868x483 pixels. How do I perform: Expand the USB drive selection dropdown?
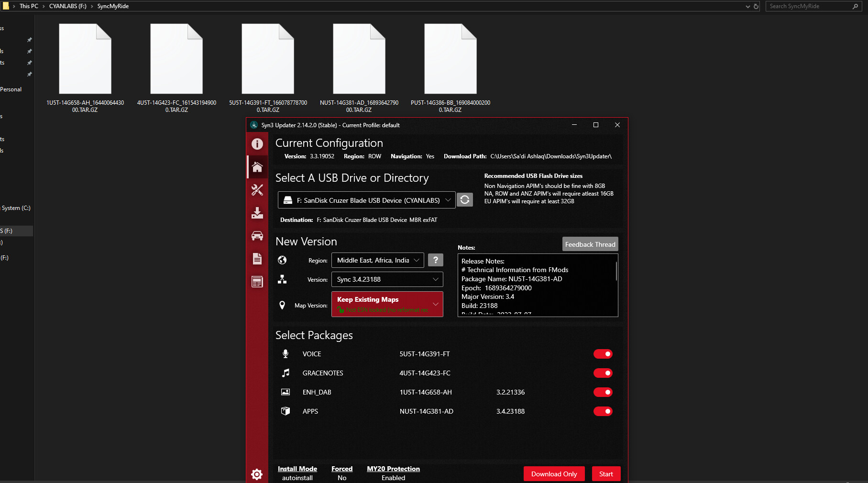(x=367, y=200)
